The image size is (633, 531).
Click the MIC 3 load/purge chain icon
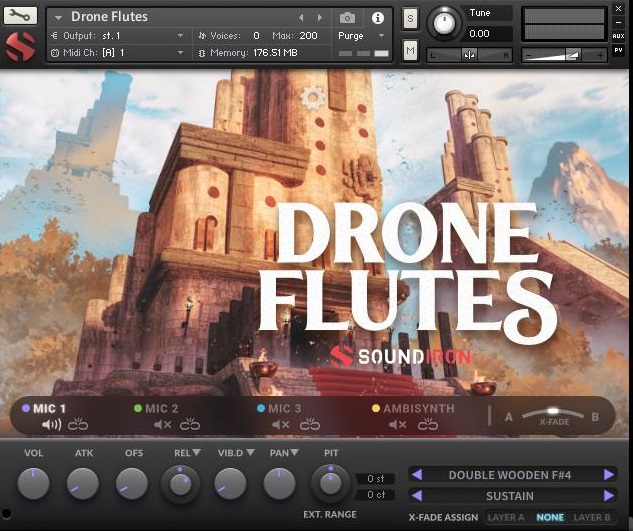pyautogui.click(x=310, y=424)
